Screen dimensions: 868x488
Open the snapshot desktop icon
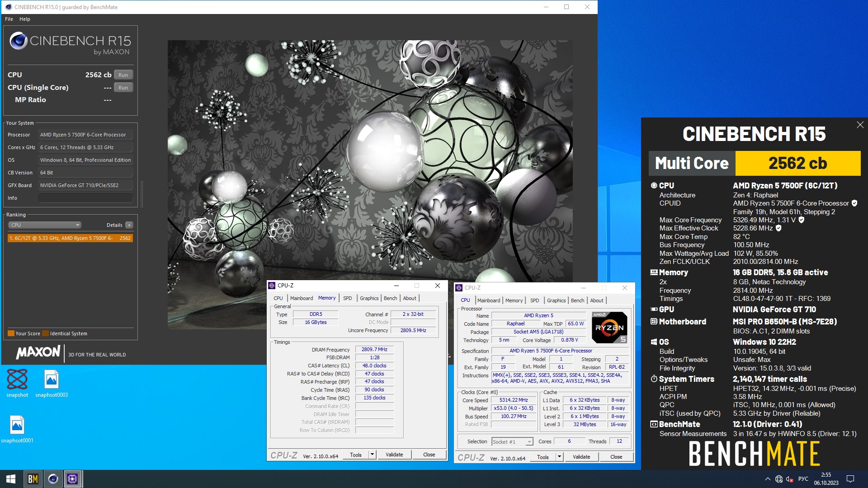point(17,383)
